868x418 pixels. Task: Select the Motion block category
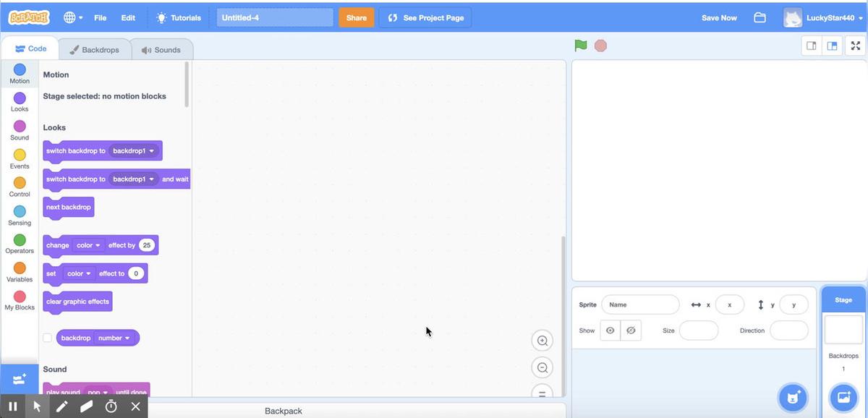(20, 73)
